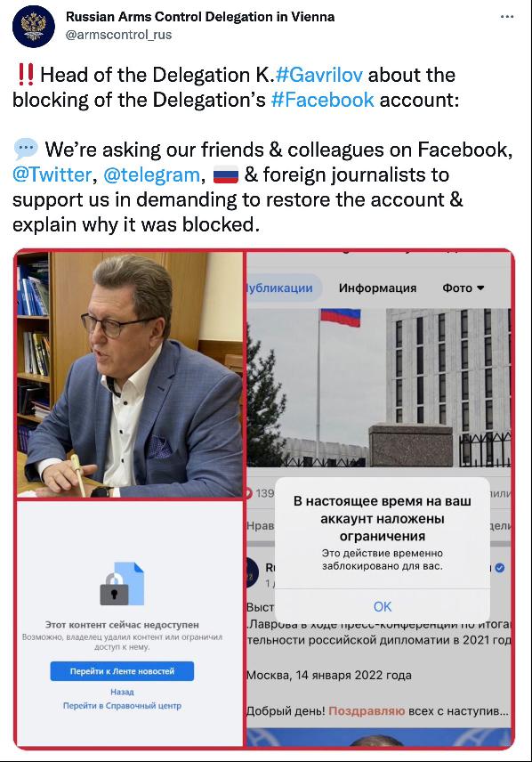
Task: Open the photo of Gavrilov speaking
Action: [130, 374]
